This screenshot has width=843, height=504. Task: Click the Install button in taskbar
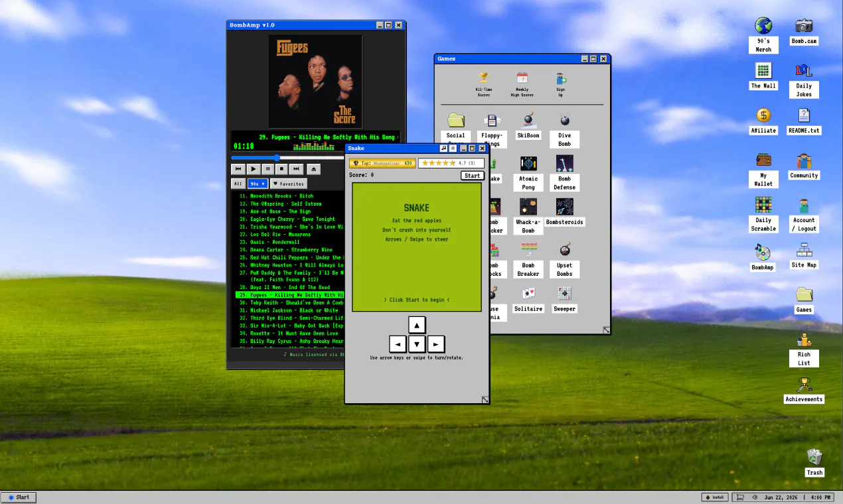point(714,497)
